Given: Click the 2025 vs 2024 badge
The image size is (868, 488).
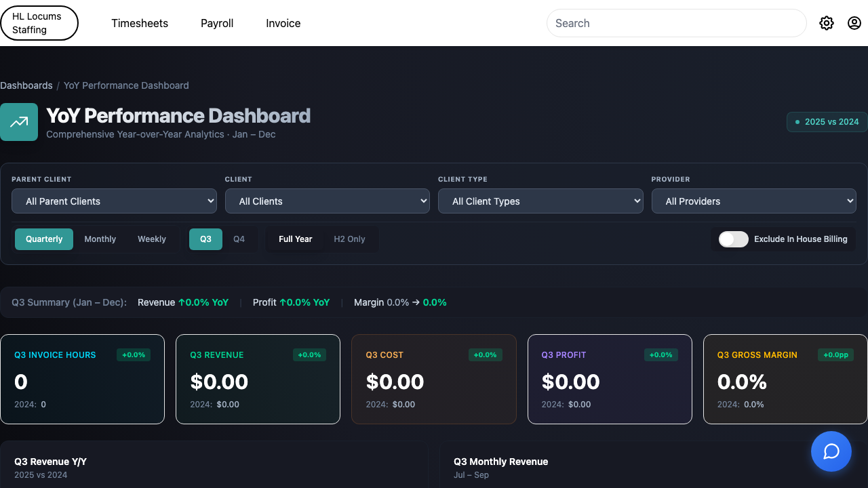Looking at the screenshot, I should [827, 122].
